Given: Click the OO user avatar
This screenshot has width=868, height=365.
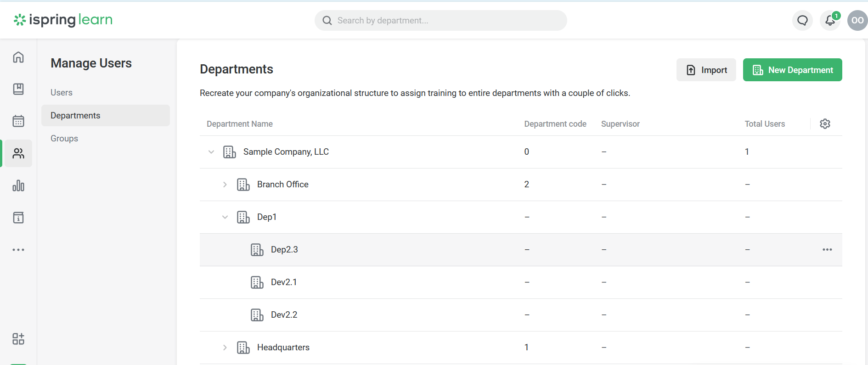Looking at the screenshot, I should point(857,21).
